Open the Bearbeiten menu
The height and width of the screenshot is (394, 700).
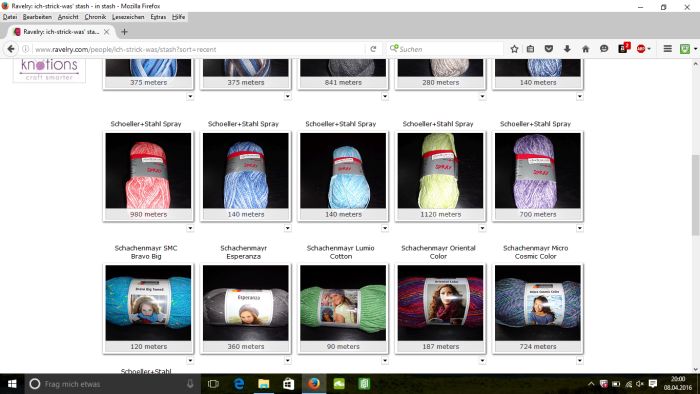tap(37, 17)
